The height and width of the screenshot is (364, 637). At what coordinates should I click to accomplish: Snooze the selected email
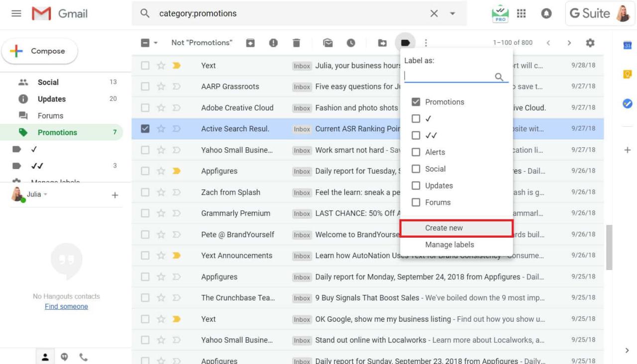[351, 43]
